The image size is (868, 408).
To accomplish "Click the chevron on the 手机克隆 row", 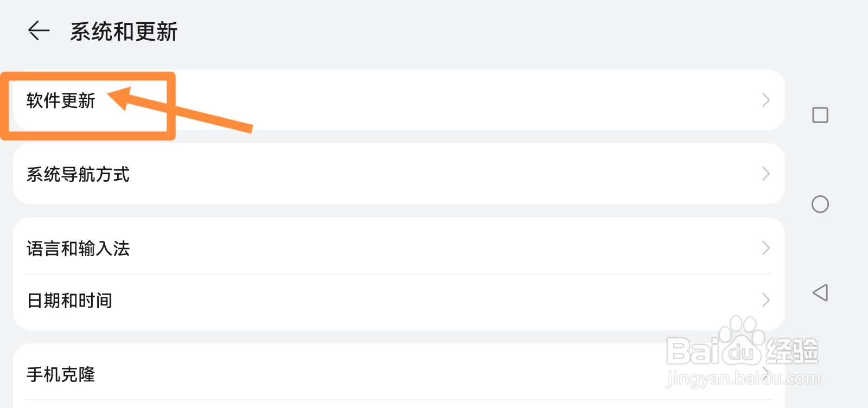I will click(765, 372).
